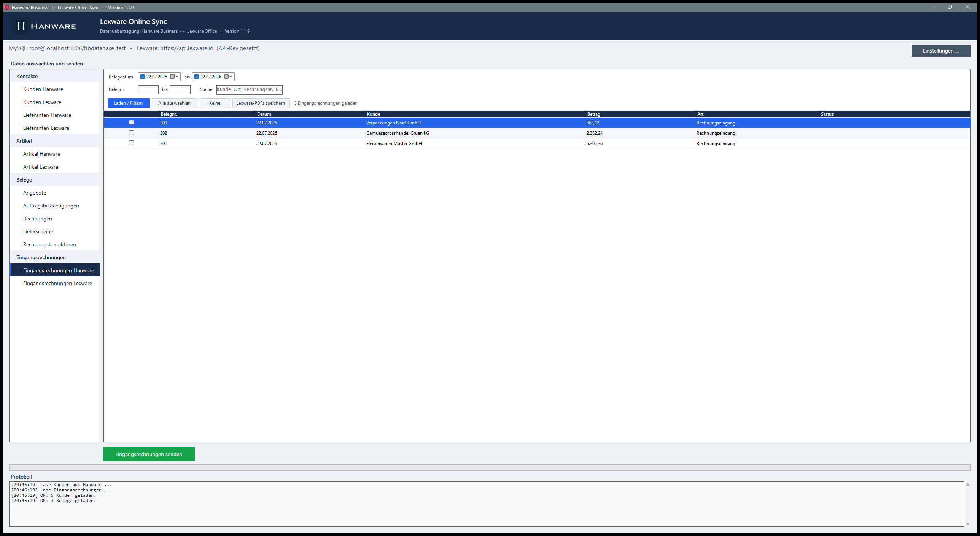980x536 pixels.
Task: Click the Alle auswaehlen button
Action: pos(174,103)
